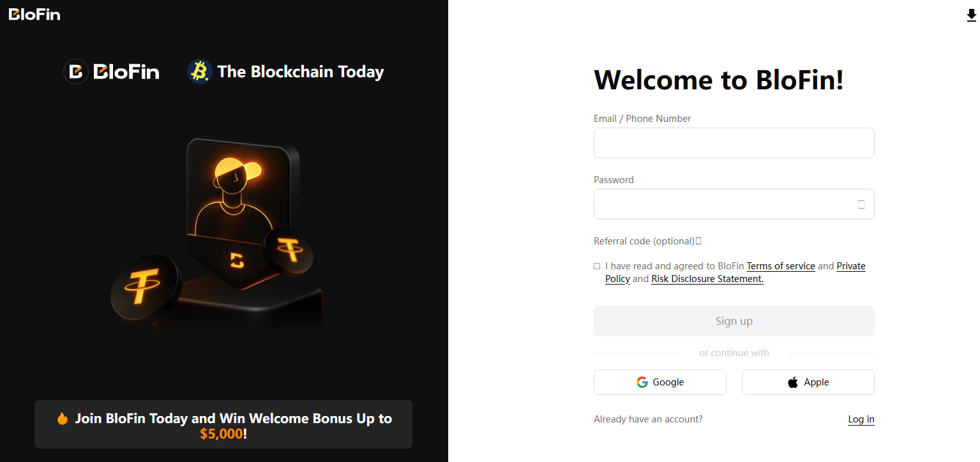Click the app download icon at top right

click(971, 14)
